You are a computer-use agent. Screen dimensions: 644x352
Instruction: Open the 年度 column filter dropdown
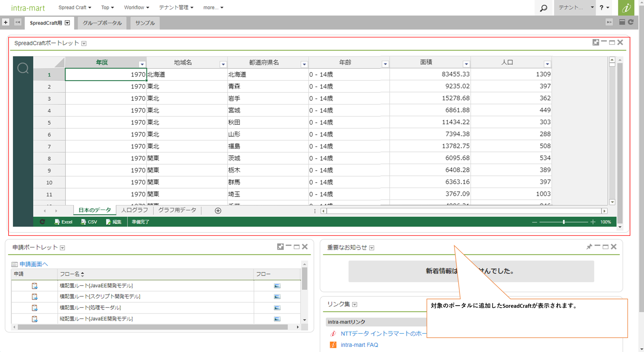tap(142, 64)
